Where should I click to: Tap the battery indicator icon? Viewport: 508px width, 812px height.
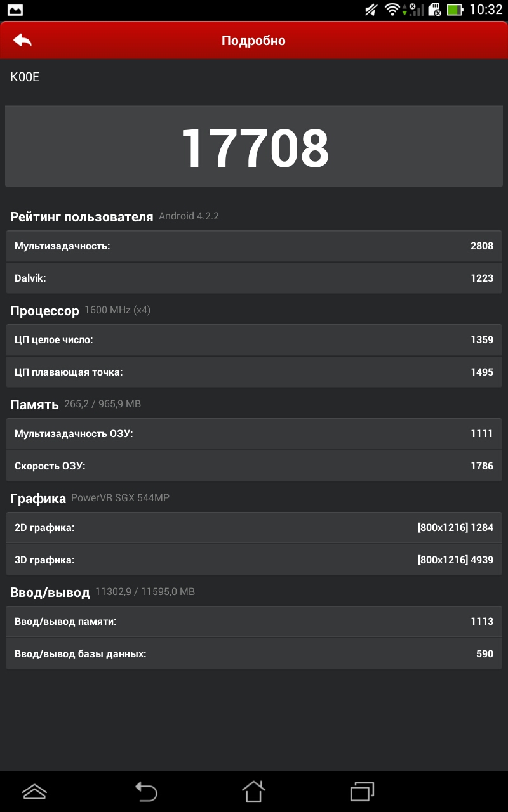click(455, 10)
